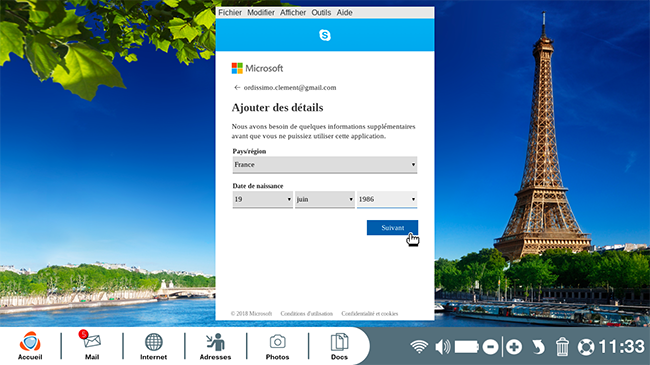Open the Mail app in the dock
Image resolution: width=650 pixels, height=365 pixels.
pos(92,346)
